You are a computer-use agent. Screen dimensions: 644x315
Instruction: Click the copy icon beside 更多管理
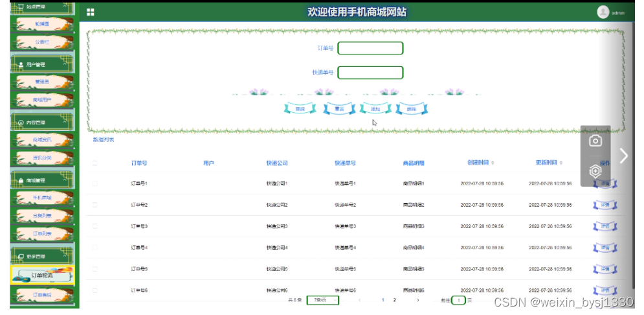click(x=21, y=256)
